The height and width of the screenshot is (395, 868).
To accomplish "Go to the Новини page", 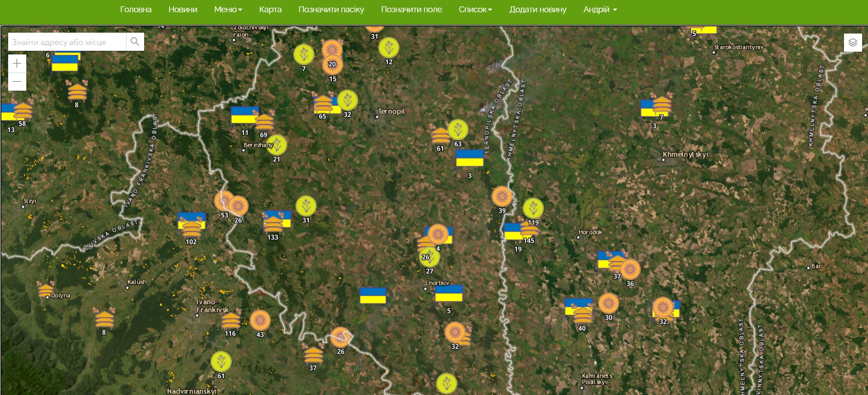I will [x=183, y=10].
